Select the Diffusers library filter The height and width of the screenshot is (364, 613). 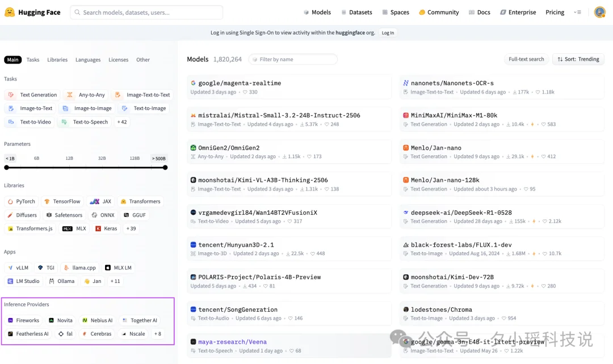[x=22, y=215]
